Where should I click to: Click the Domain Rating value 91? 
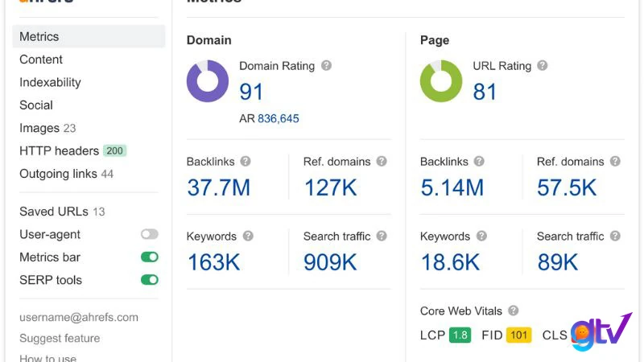(251, 92)
